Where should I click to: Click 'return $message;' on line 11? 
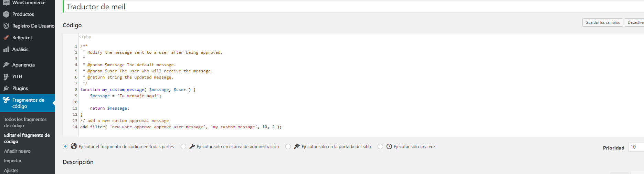click(x=110, y=108)
